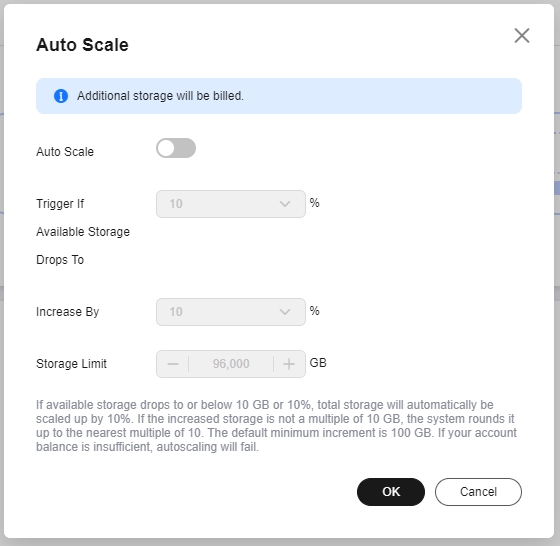Confirm settings with the OK button
This screenshot has height=546, width=560.
391,492
